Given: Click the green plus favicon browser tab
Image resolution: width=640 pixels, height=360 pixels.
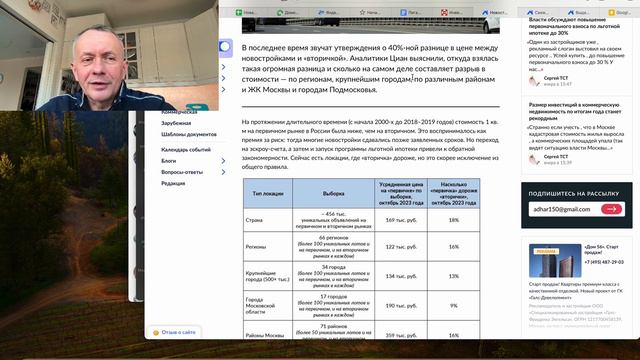Looking at the screenshot, I should tap(245, 12).
